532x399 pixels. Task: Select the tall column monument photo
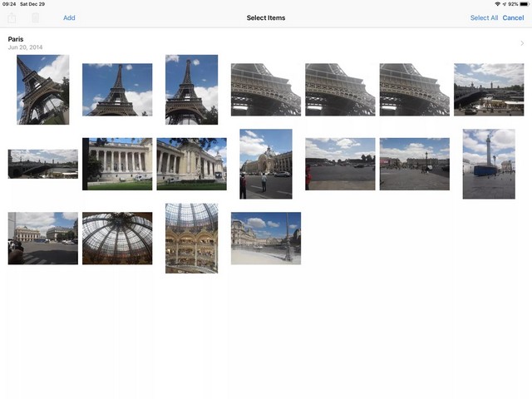[489, 164]
